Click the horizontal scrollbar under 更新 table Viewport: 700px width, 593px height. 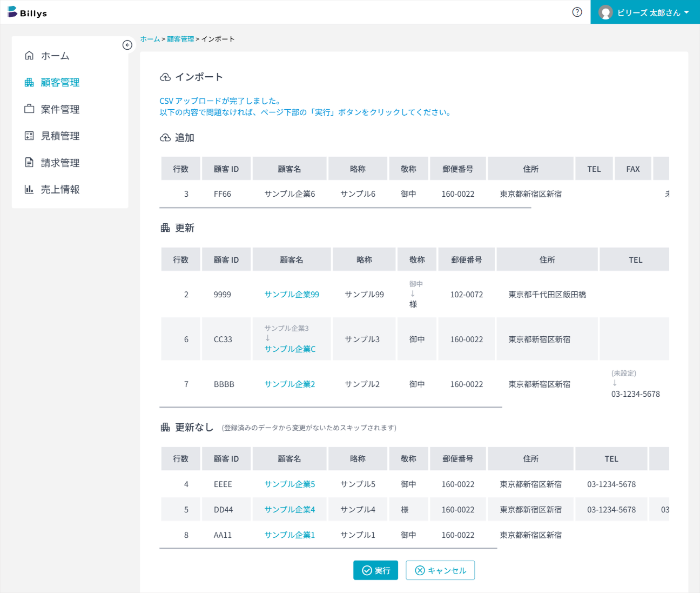click(331, 407)
